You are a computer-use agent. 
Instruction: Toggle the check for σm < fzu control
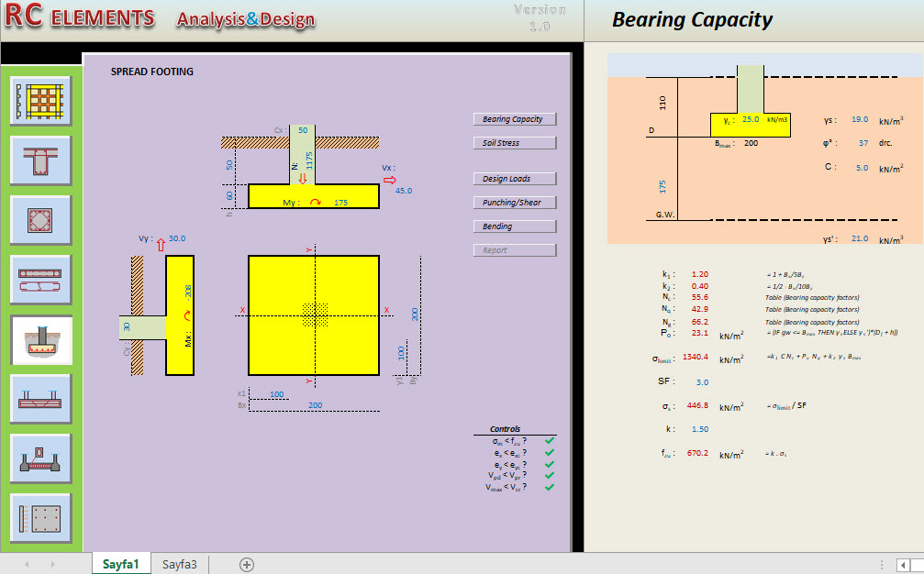pyautogui.click(x=548, y=440)
